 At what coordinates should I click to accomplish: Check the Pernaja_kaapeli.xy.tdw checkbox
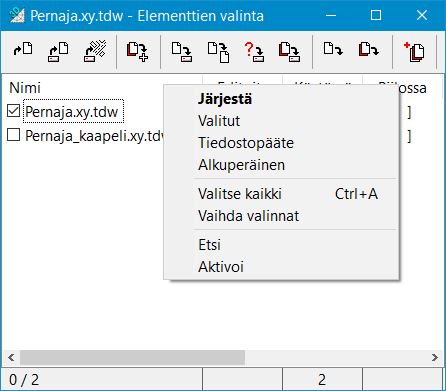(x=13, y=135)
